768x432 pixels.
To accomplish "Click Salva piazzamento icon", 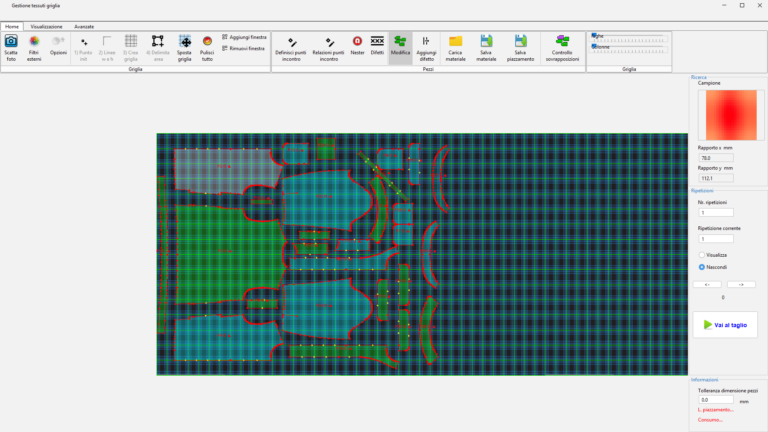I will point(520,42).
